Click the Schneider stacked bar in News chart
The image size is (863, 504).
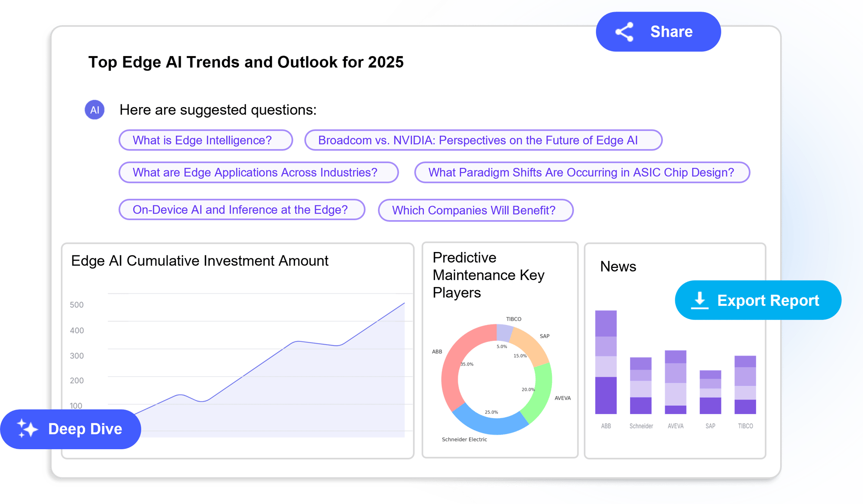click(641, 385)
